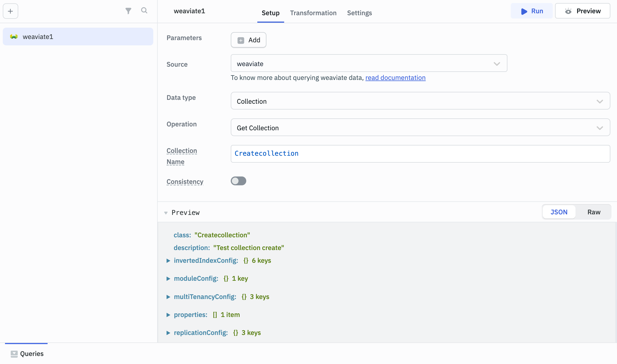Open the Queries panel at the bottom
The width and height of the screenshot is (617, 364).
(x=26, y=353)
